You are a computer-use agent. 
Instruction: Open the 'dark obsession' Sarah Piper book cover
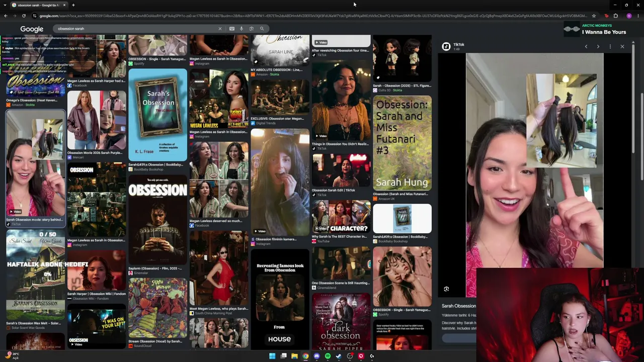click(x=341, y=321)
